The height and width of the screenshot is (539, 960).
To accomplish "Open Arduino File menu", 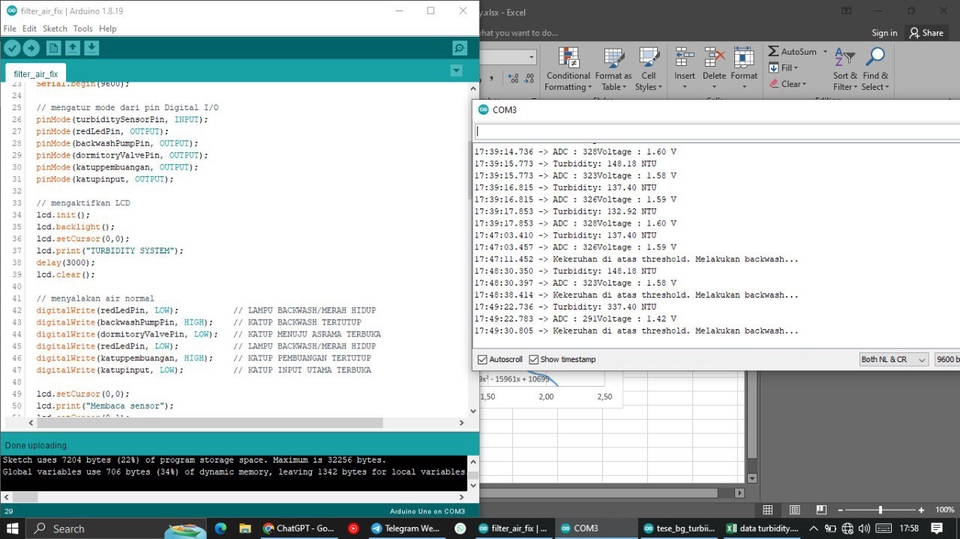I will (x=10, y=28).
